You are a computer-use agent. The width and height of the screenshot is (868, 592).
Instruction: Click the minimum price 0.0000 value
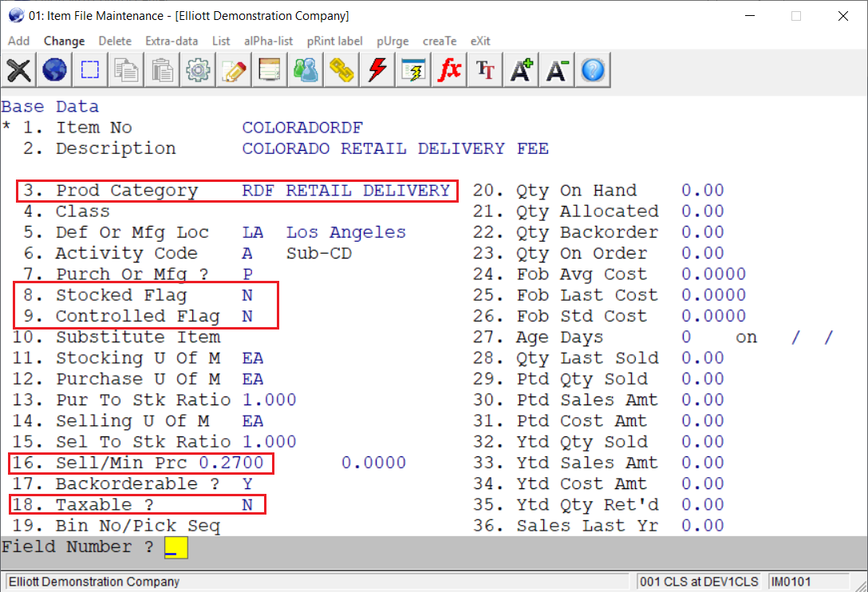point(373,463)
